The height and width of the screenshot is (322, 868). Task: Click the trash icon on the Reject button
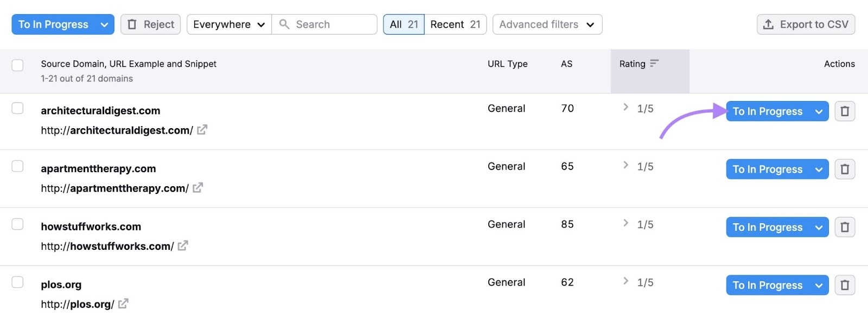coord(132,24)
